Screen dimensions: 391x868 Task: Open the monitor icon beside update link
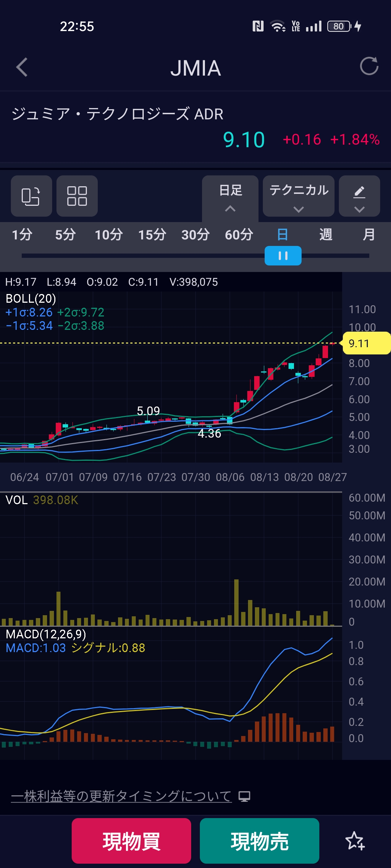pos(244,796)
